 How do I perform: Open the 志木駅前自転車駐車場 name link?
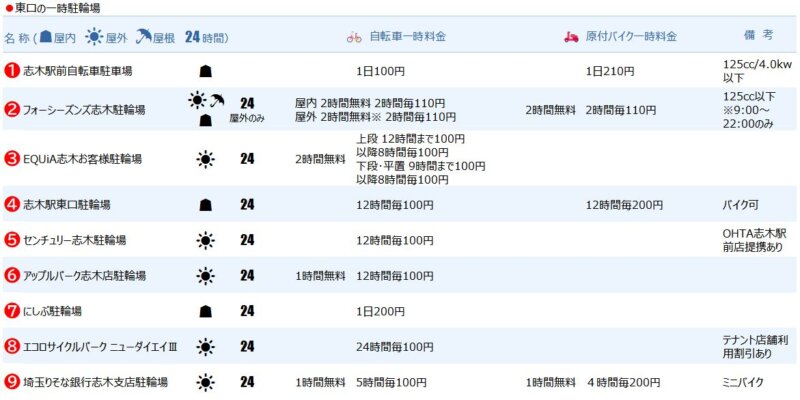[x=78, y=72]
